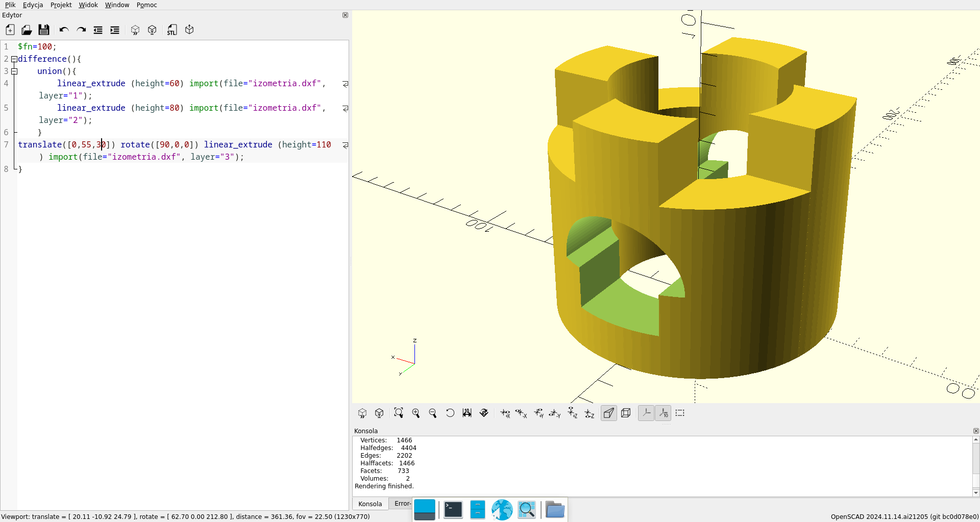Close the Edytor panel
Screen dimensions: 980x522
345,15
